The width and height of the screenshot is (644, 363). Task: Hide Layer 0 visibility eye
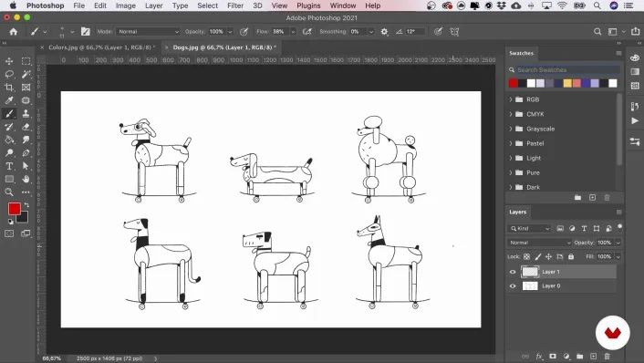click(x=513, y=286)
